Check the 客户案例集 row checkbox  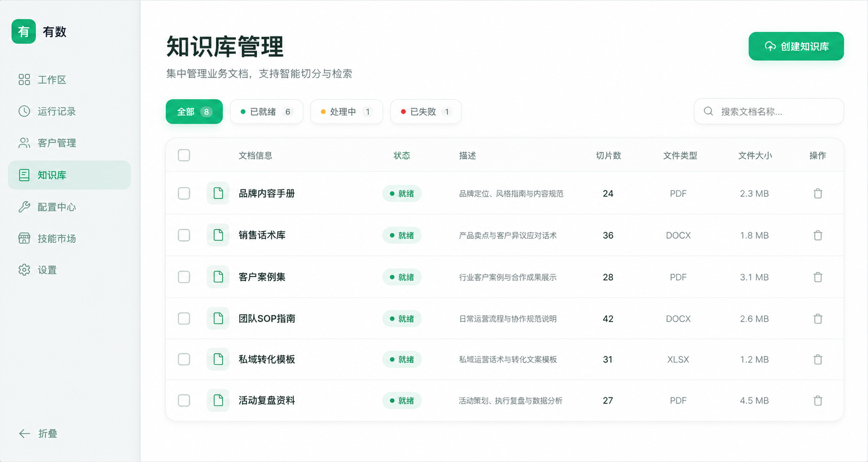184,277
